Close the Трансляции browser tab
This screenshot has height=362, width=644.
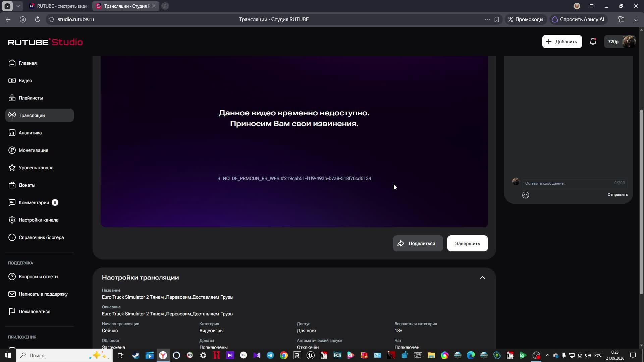tap(154, 6)
